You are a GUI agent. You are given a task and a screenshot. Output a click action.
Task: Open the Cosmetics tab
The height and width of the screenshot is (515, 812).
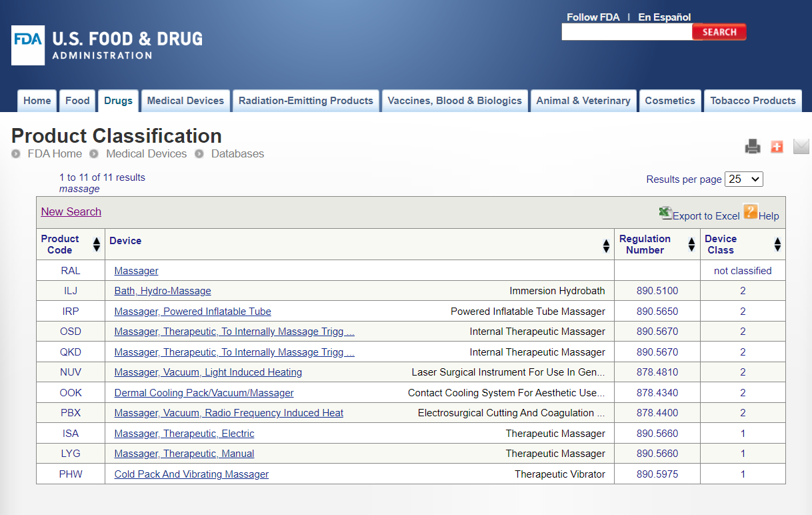pyautogui.click(x=670, y=101)
